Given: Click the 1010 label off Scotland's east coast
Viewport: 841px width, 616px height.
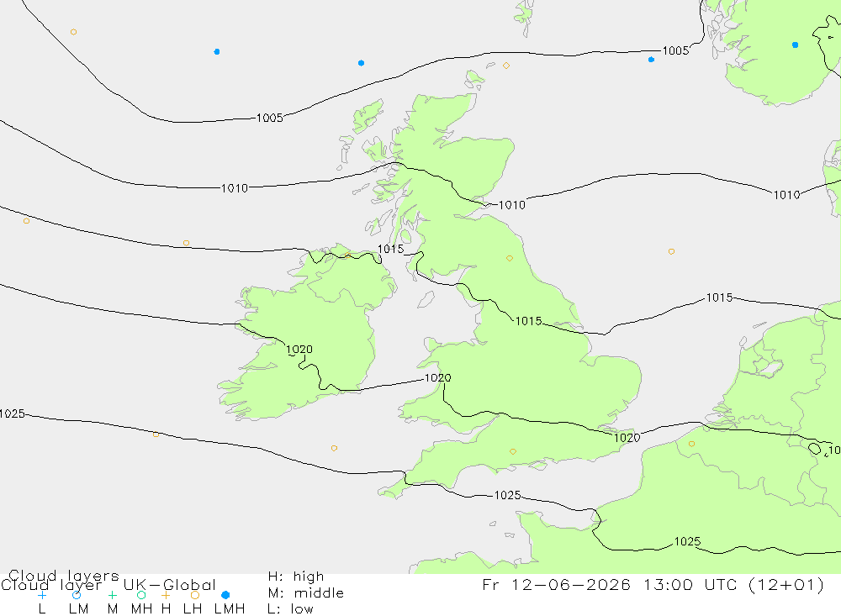Looking at the screenshot, I should (511, 205).
